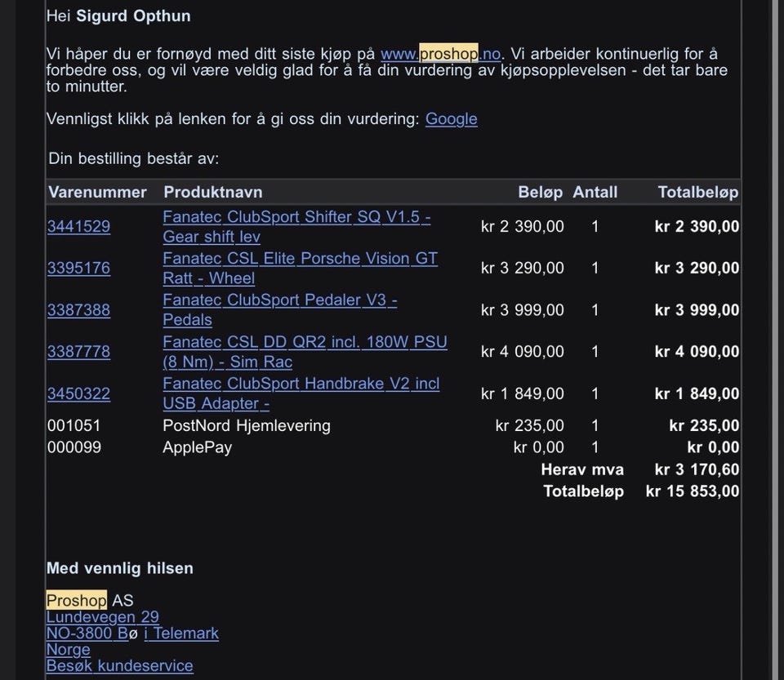Click item number 001051

point(74,425)
